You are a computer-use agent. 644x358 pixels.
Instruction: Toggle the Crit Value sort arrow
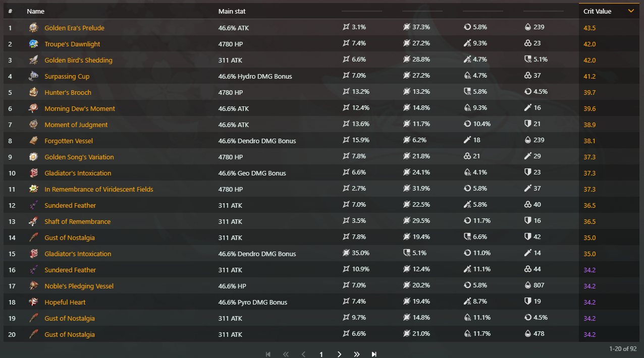click(x=631, y=11)
